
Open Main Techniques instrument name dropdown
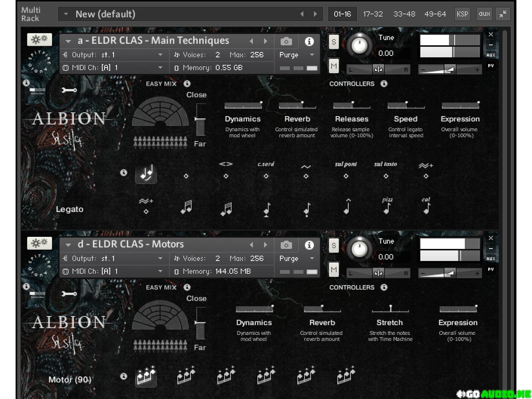(x=68, y=41)
